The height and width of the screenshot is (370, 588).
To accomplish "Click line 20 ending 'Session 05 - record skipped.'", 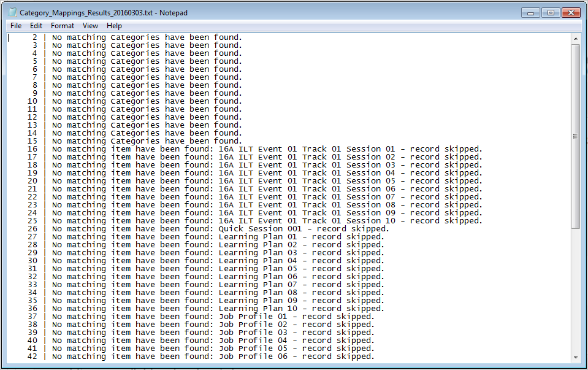I will pyautogui.click(x=254, y=181).
